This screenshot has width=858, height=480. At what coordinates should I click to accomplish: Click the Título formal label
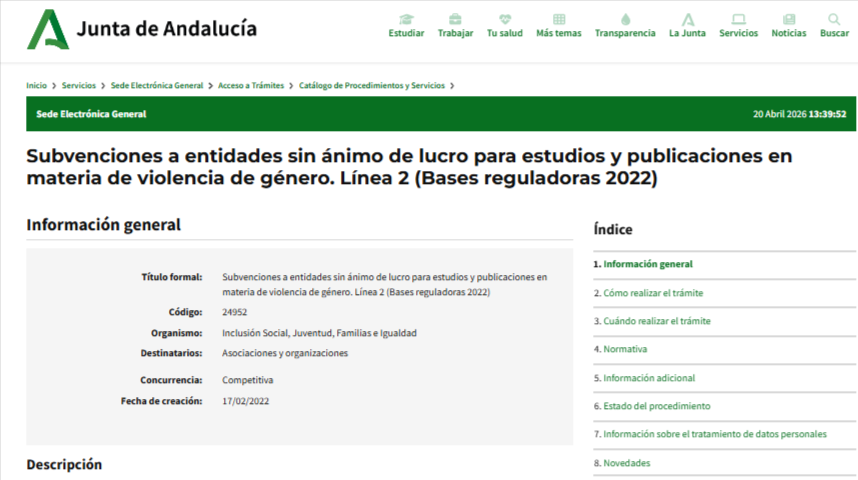click(x=172, y=277)
